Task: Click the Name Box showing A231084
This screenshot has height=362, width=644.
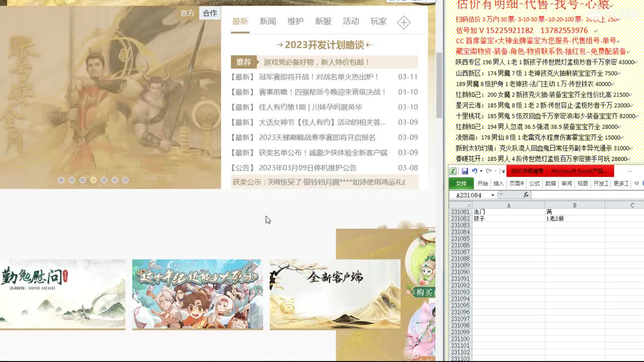Action: [x=469, y=195]
